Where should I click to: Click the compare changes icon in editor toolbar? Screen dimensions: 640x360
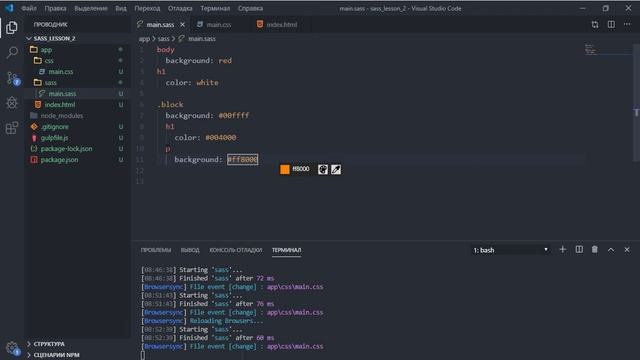click(595, 24)
